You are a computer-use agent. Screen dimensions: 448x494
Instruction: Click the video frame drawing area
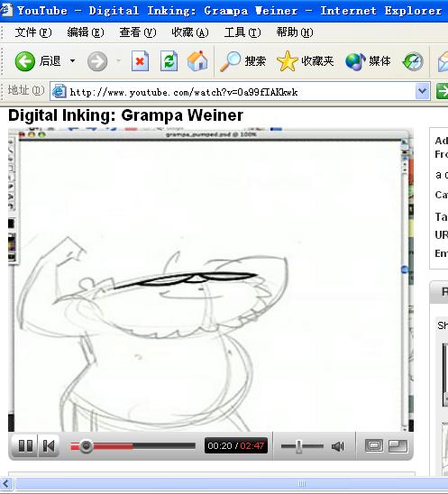pos(210,280)
